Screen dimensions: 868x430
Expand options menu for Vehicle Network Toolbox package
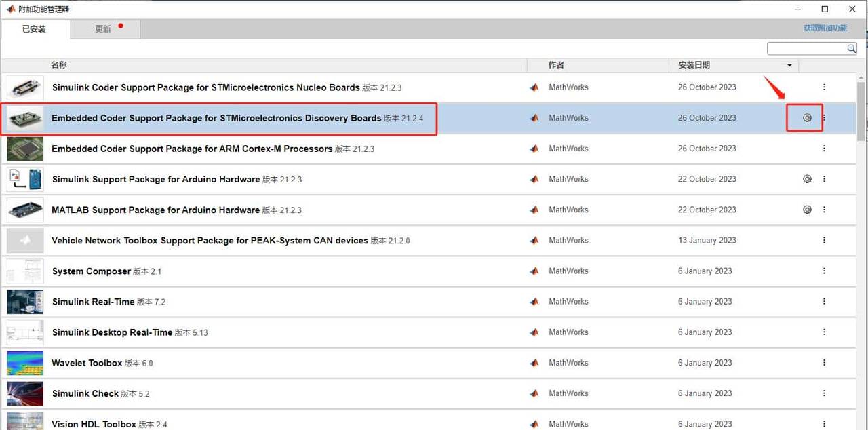pyautogui.click(x=824, y=240)
